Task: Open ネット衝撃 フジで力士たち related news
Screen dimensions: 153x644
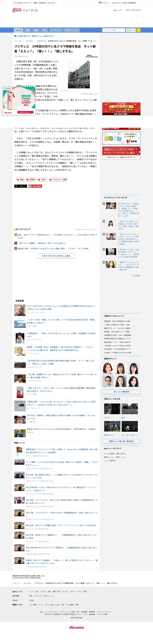Action: (x=62, y=464)
